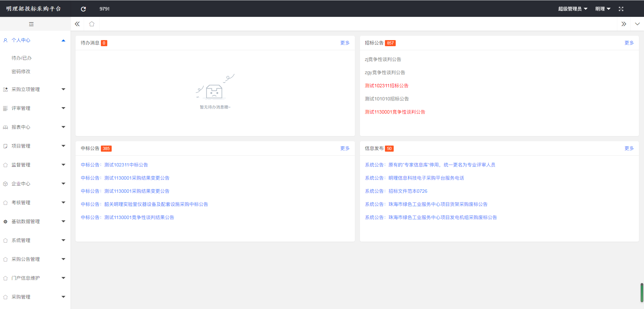Select 系统管理 menu label
The height and width of the screenshot is (309, 644).
21,240
